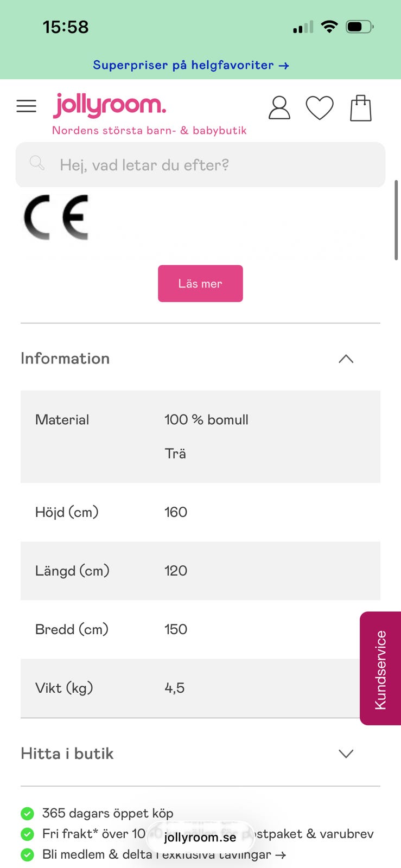The height and width of the screenshot is (868, 401).
Task: Tap the Jollyroom logo
Action: pos(110,105)
